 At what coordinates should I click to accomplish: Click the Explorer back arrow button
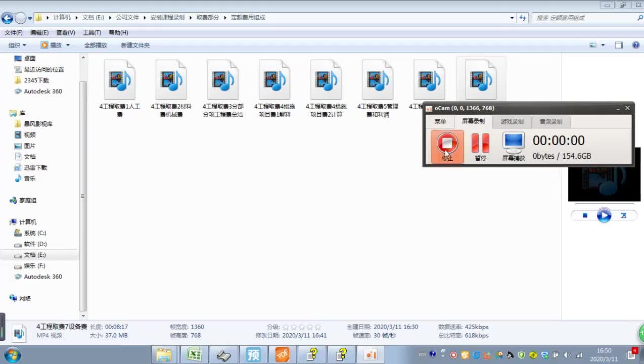[x=7, y=18]
